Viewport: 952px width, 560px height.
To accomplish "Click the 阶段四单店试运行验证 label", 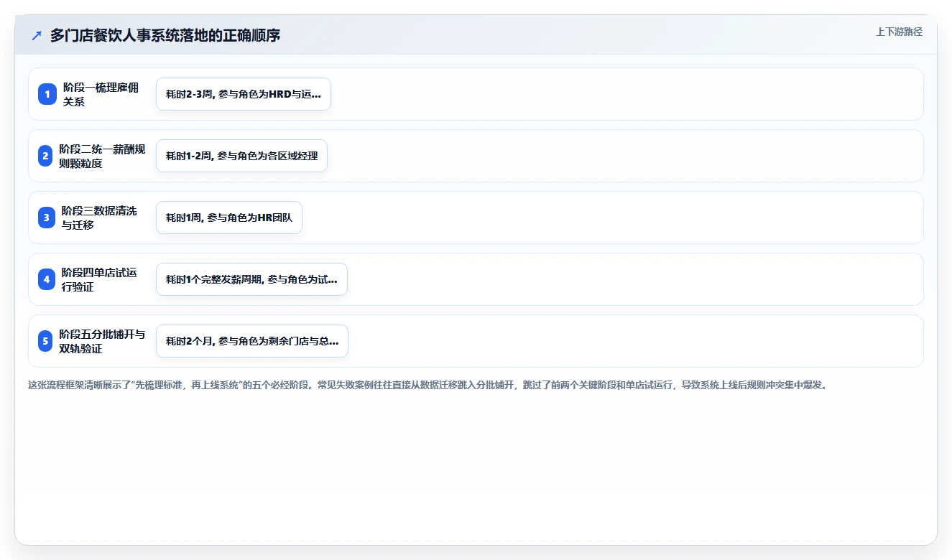I will [x=99, y=279].
